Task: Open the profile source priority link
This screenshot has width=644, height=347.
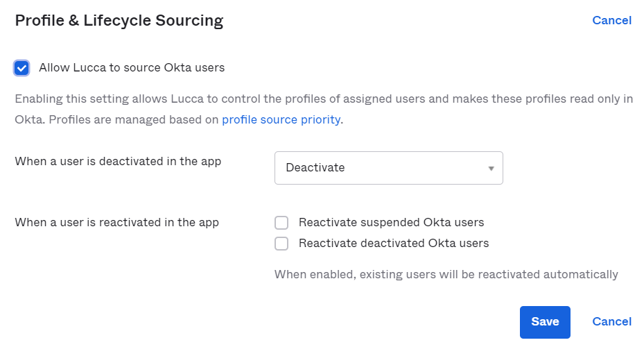Action: tap(281, 119)
